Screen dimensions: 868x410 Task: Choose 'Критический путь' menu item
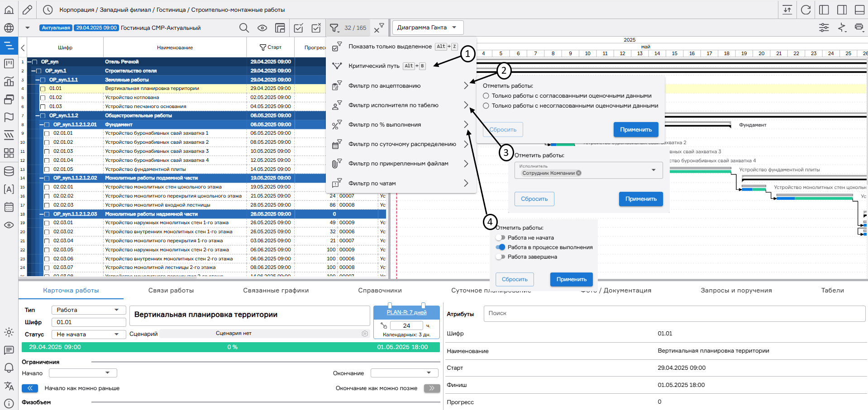click(374, 66)
